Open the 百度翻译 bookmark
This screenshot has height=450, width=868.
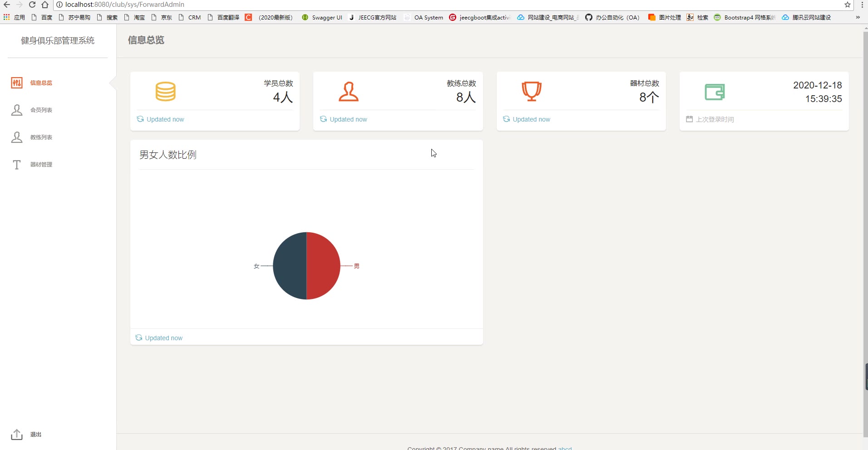pyautogui.click(x=223, y=17)
